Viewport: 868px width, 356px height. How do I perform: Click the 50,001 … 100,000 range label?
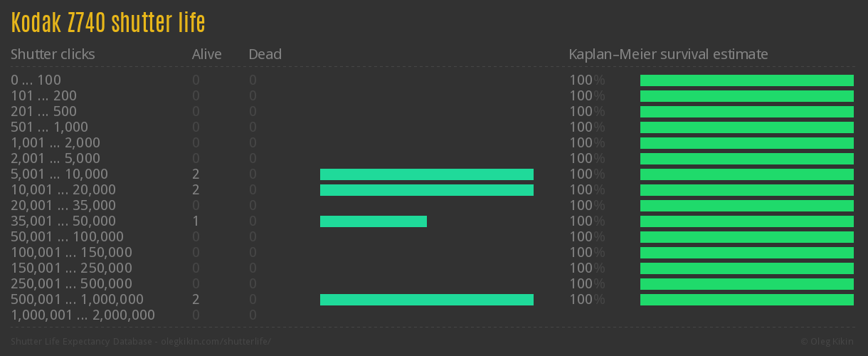(x=67, y=237)
